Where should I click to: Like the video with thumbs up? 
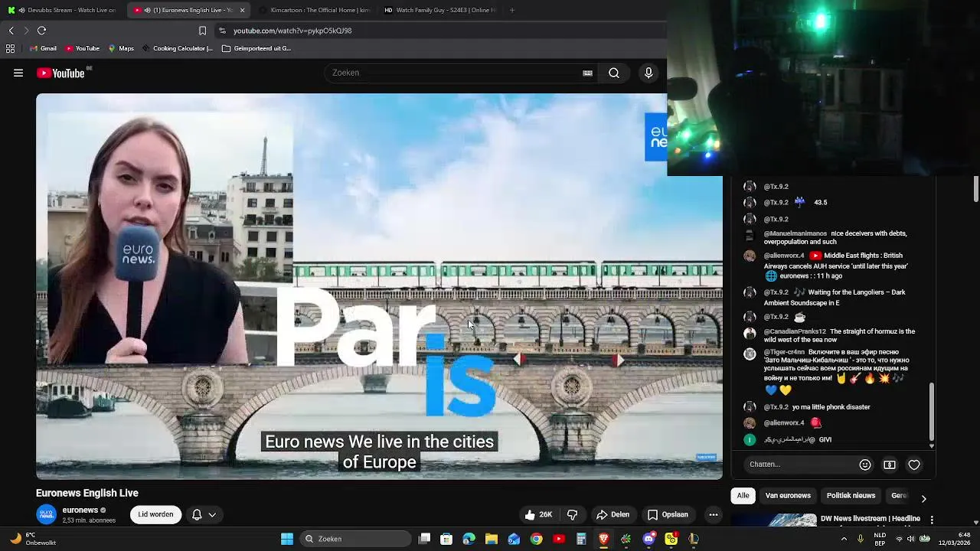[537, 514]
